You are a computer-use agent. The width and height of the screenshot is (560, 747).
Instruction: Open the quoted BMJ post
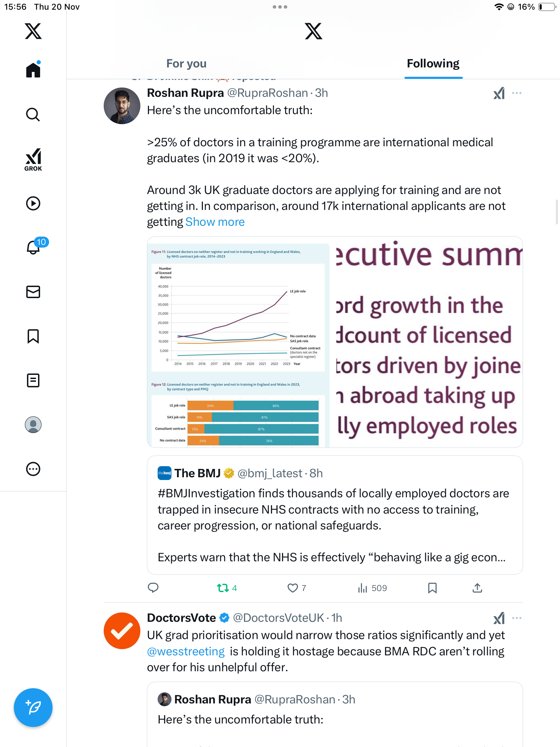tap(335, 515)
